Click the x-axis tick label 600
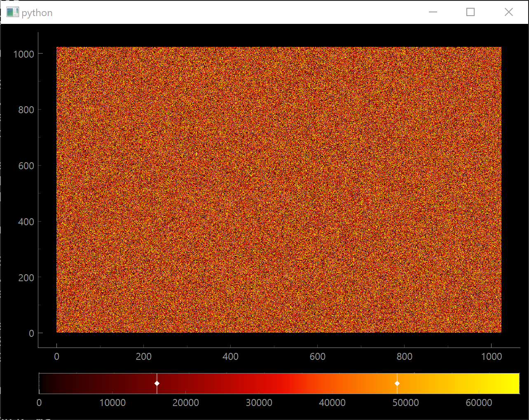This screenshot has height=420, width=529. (318, 357)
